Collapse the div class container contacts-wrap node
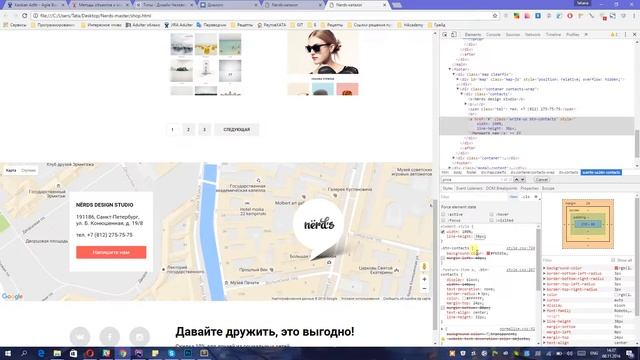The image size is (640, 360). [458, 89]
